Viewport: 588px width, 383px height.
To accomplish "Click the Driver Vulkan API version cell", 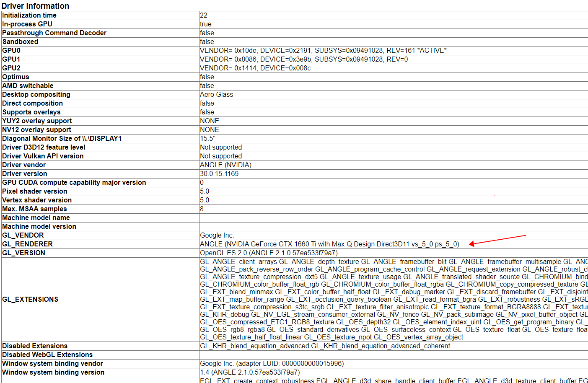I will click(221, 156).
